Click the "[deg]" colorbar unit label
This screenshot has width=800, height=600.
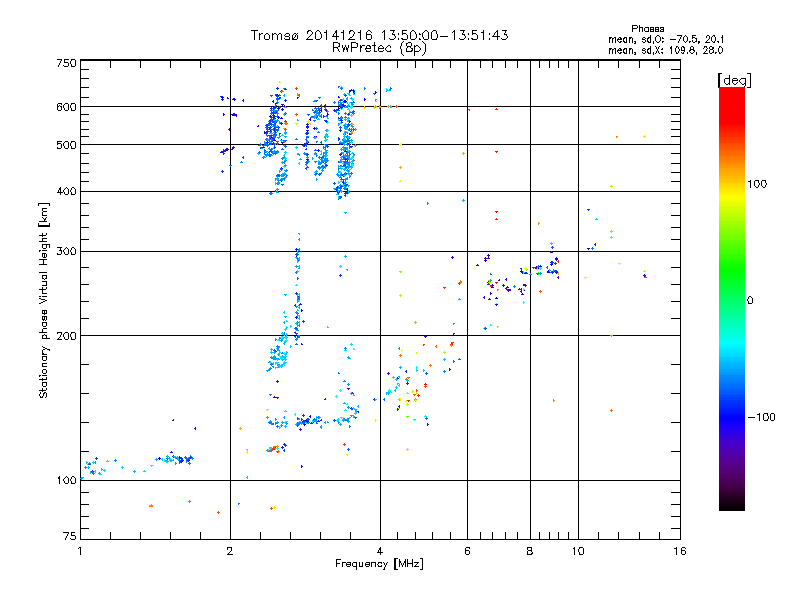(x=734, y=80)
